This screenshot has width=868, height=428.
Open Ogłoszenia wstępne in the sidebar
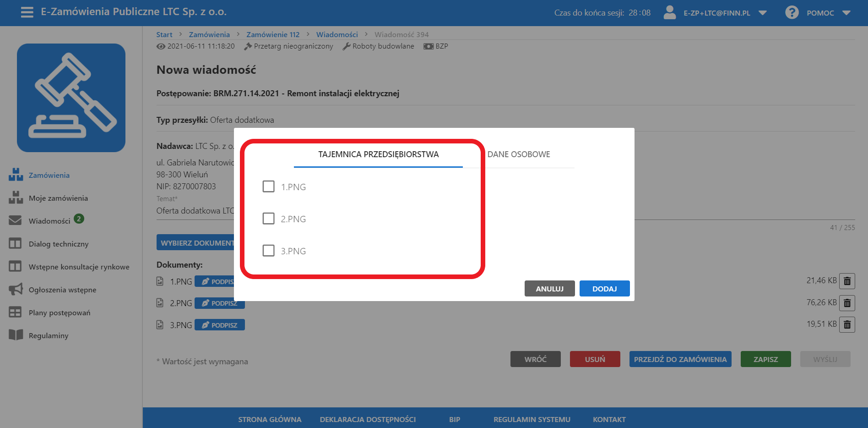click(62, 290)
